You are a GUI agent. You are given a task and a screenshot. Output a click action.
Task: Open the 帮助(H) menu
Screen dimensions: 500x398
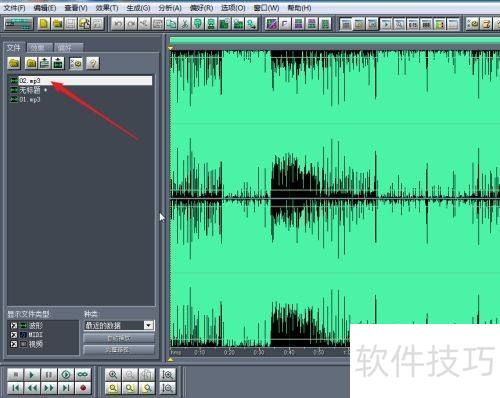299,8
